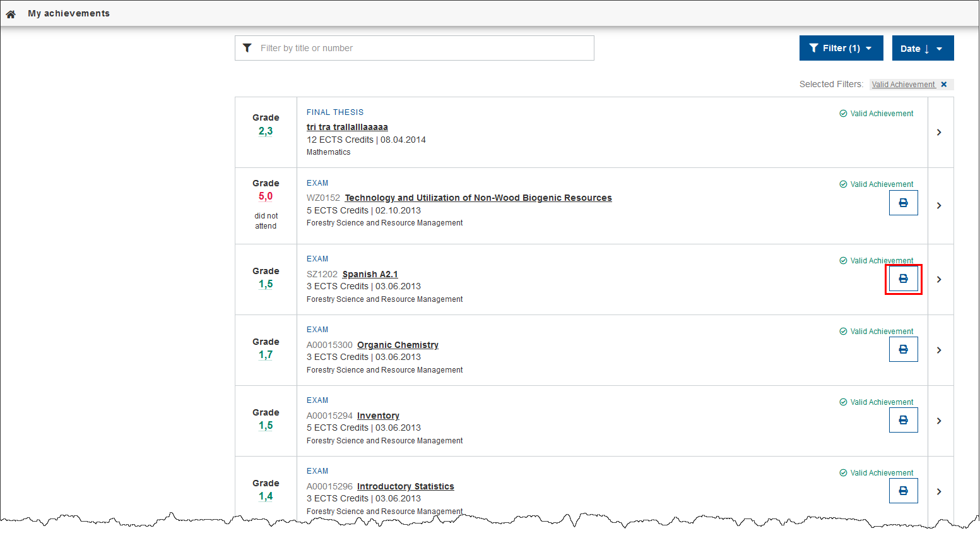Screen dimensions: 980x533
Task: Click the Valid Achievement selected filter link
Action: click(x=903, y=85)
